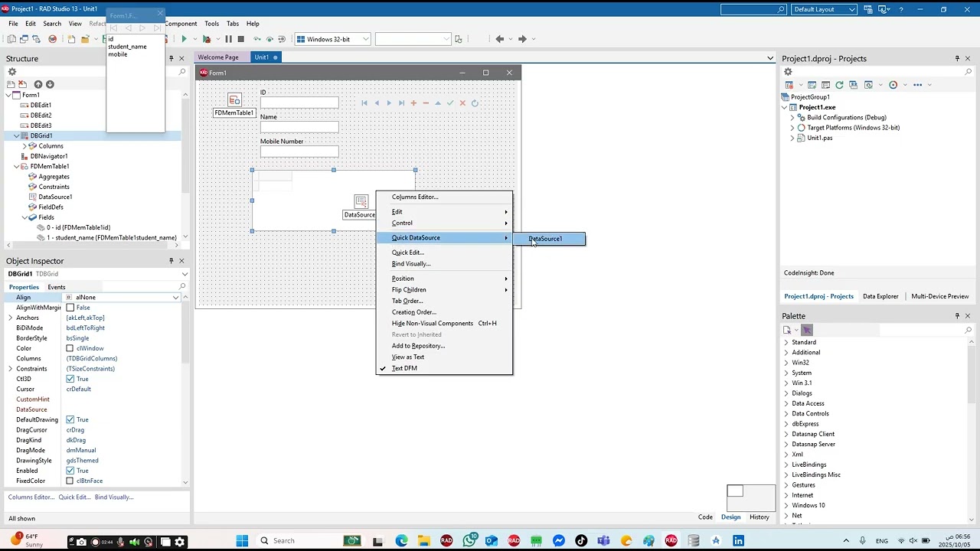980x551 pixels.
Task: Switch to the Events tab in Object Inspector
Action: [x=57, y=287]
